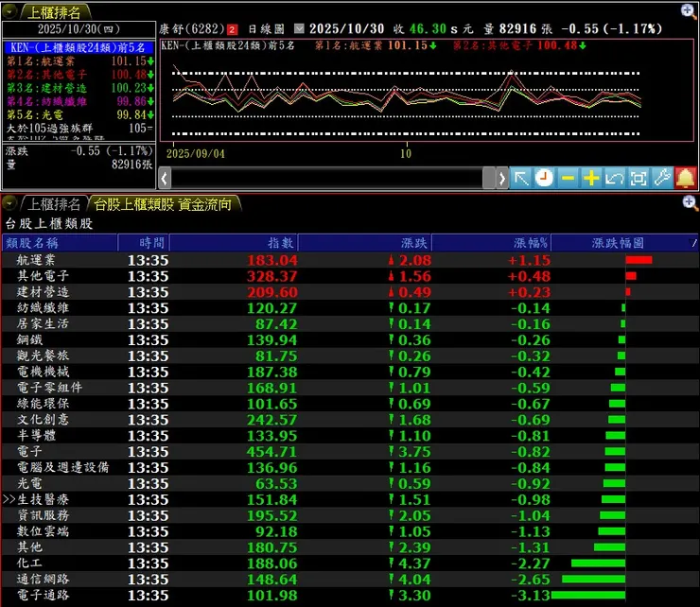Select highlighted KEN-(上櫃類股24類)前5名 row

click(79, 48)
